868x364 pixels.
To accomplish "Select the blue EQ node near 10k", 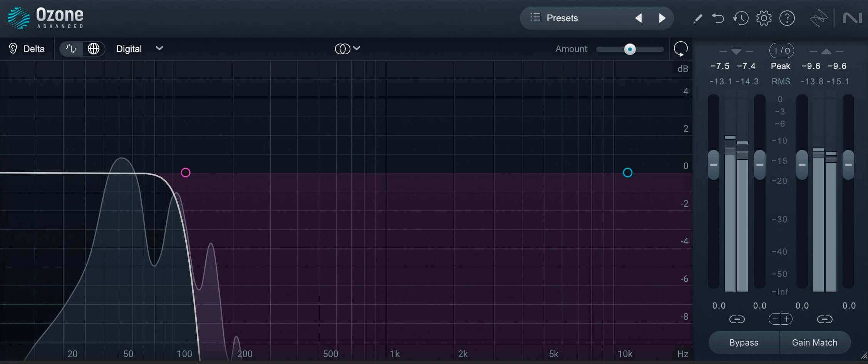I will 628,173.
